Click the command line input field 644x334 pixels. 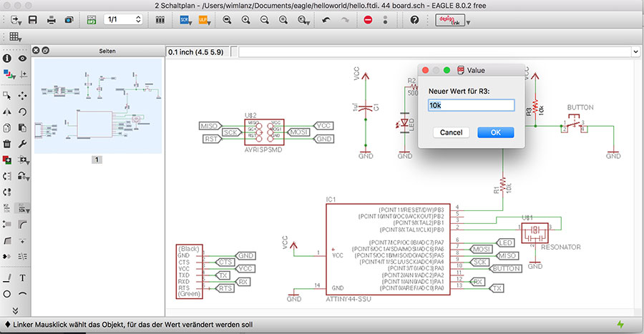pyautogui.click(x=434, y=52)
